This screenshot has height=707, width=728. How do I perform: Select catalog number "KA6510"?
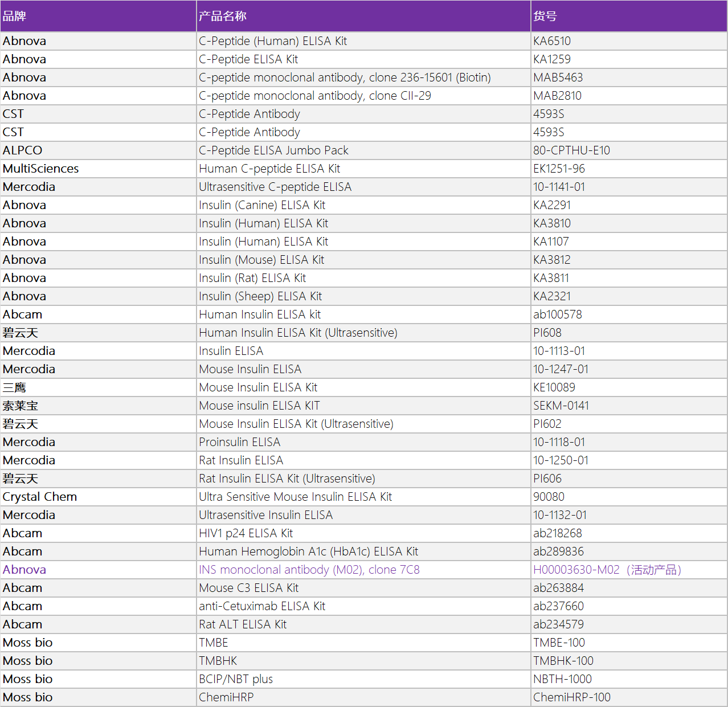pos(552,41)
